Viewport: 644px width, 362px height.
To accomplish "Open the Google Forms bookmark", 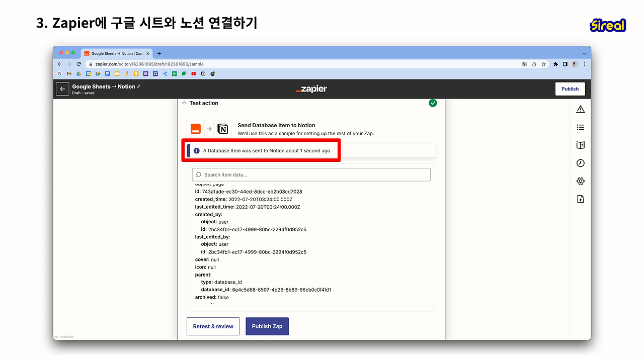I will tap(145, 74).
